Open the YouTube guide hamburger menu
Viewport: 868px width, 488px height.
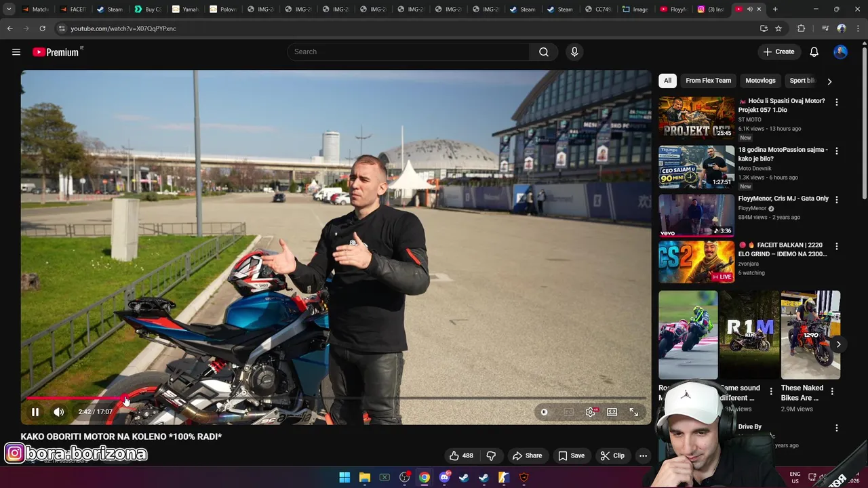[16, 52]
